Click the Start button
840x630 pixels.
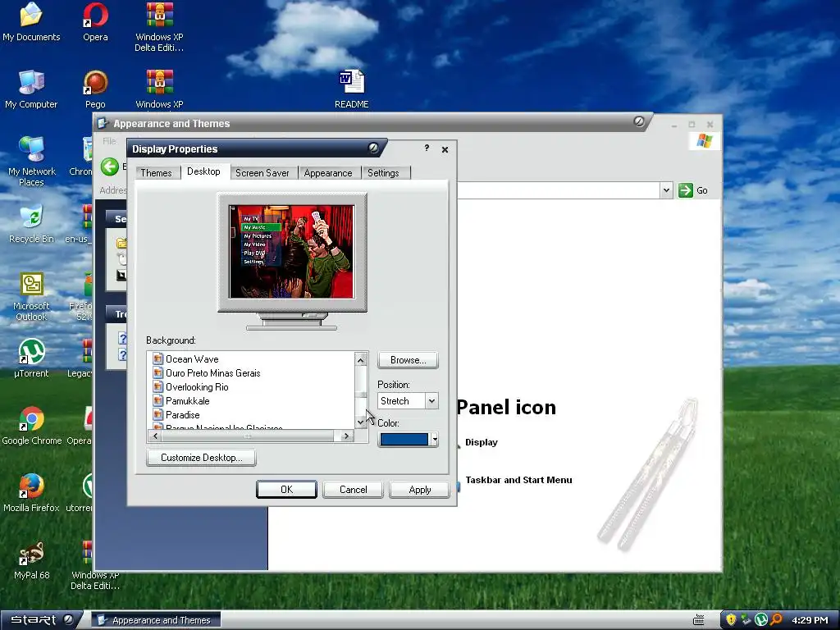point(41,620)
